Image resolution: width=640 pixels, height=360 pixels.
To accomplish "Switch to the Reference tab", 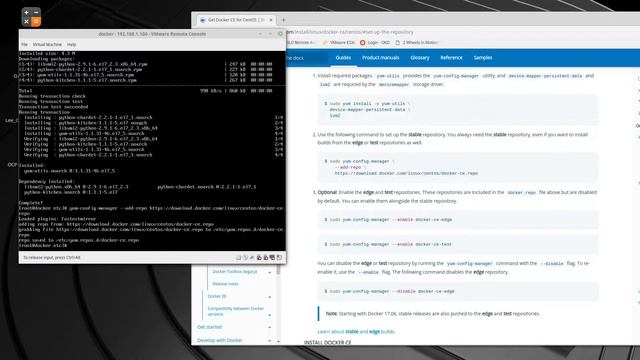I will [451, 58].
